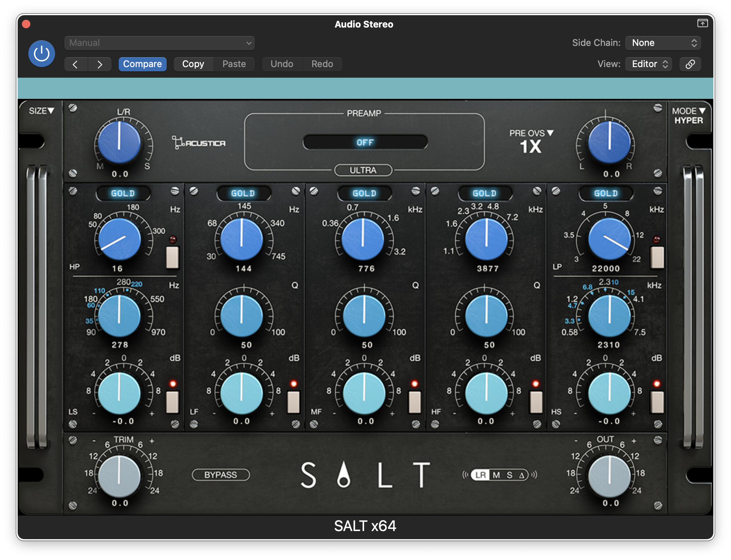Click the HF gain knob
The image size is (731, 560).
coord(486,393)
